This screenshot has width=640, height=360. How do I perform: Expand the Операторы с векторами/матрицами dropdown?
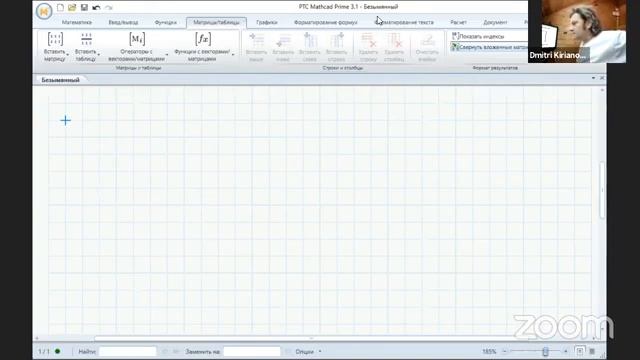point(167,55)
